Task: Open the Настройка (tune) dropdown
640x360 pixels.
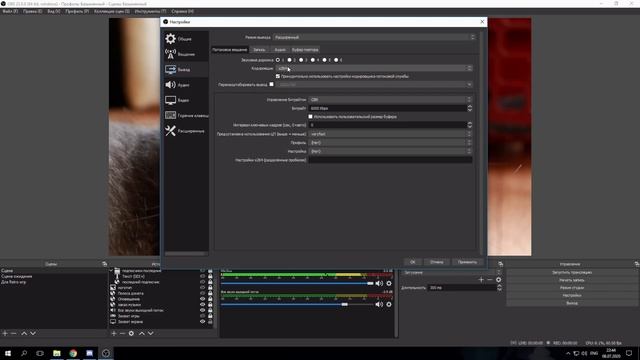Action: pos(391,151)
